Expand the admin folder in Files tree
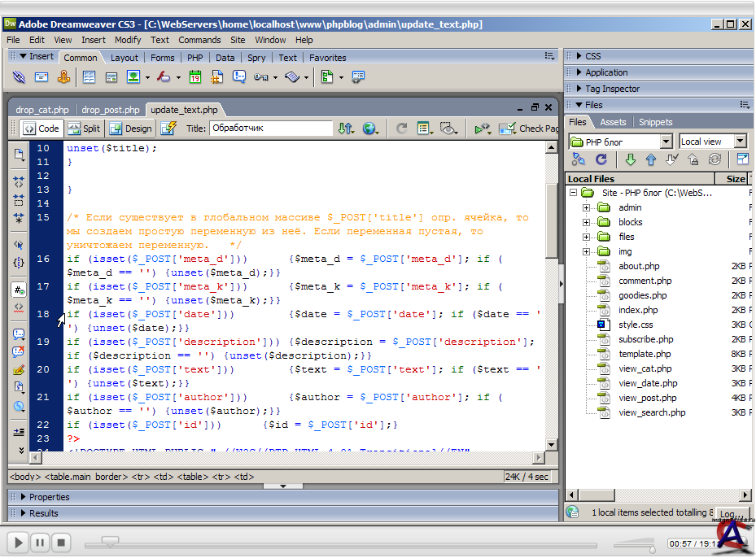 pyautogui.click(x=586, y=207)
